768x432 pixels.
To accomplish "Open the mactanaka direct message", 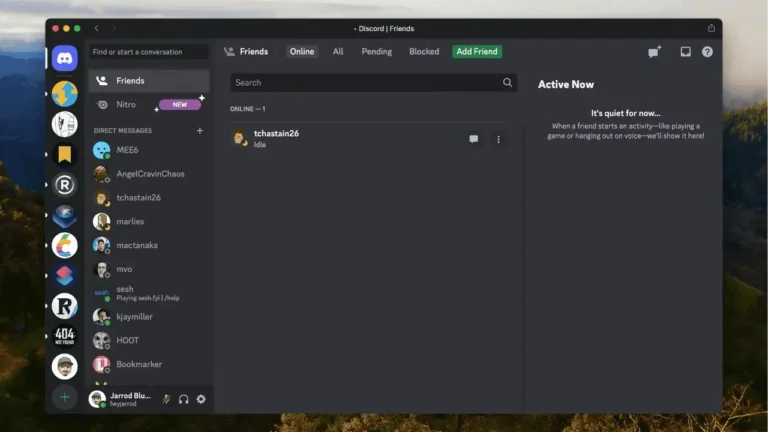I will pyautogui.click(x=149, y=245).
